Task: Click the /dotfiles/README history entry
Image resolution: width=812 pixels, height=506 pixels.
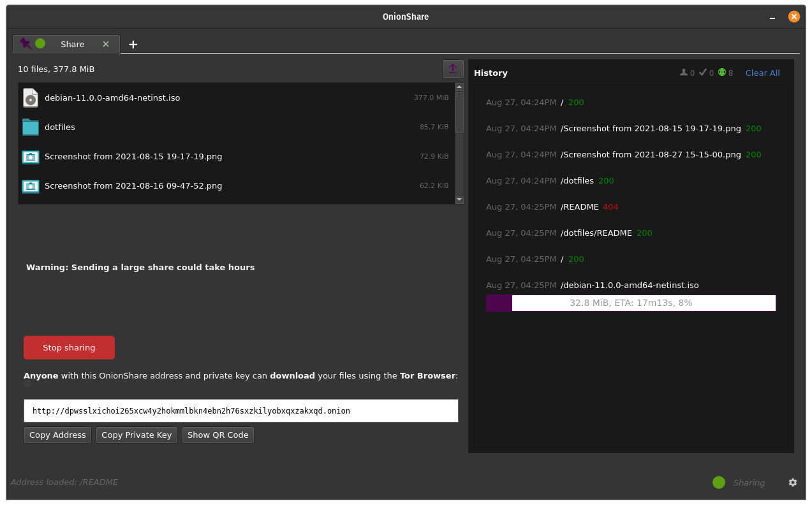Action: coord(569,233)
